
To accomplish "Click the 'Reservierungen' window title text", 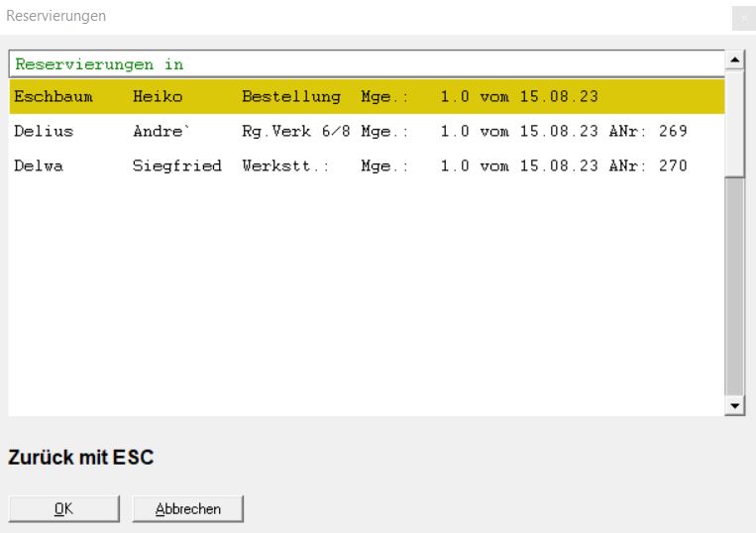I will coord(56,16).
